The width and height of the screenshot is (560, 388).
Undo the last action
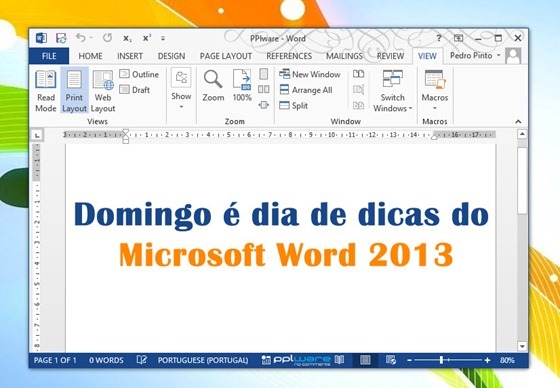pos(81,38)
